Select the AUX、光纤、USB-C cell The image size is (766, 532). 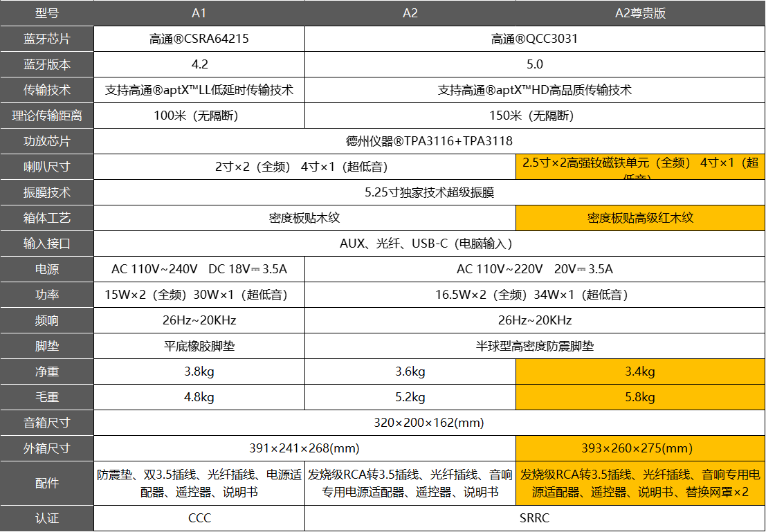coord(430,244)
